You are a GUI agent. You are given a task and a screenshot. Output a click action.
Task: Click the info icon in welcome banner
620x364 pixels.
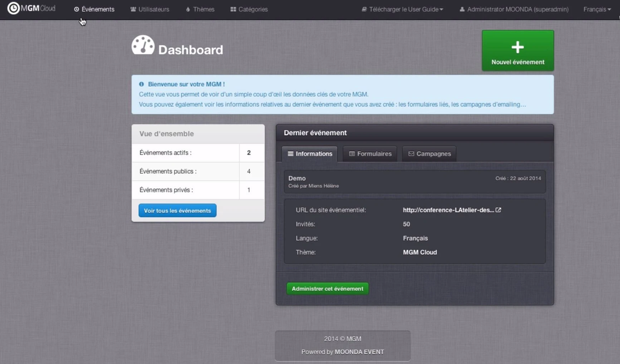[141, 84]
